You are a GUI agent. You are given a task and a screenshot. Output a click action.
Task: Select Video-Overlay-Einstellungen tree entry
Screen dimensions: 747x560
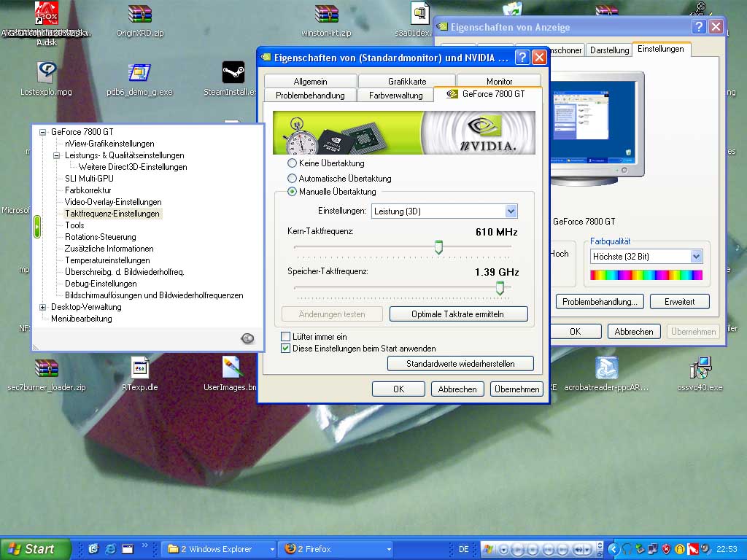coord(113,202)
